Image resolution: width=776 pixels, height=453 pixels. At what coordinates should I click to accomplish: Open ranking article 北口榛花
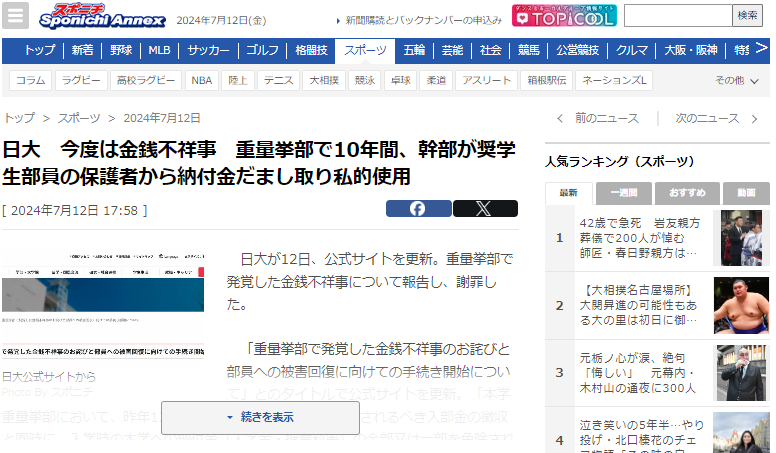642,438
